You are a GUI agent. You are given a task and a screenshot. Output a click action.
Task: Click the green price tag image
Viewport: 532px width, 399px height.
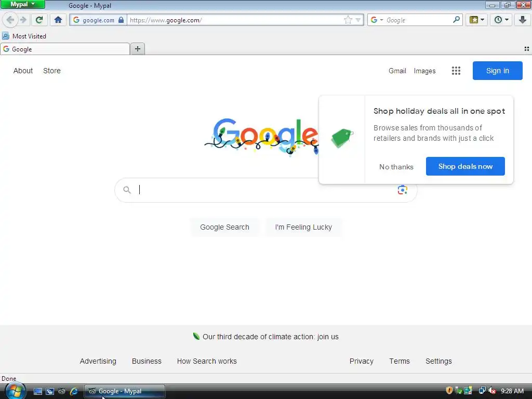(342, 138)
